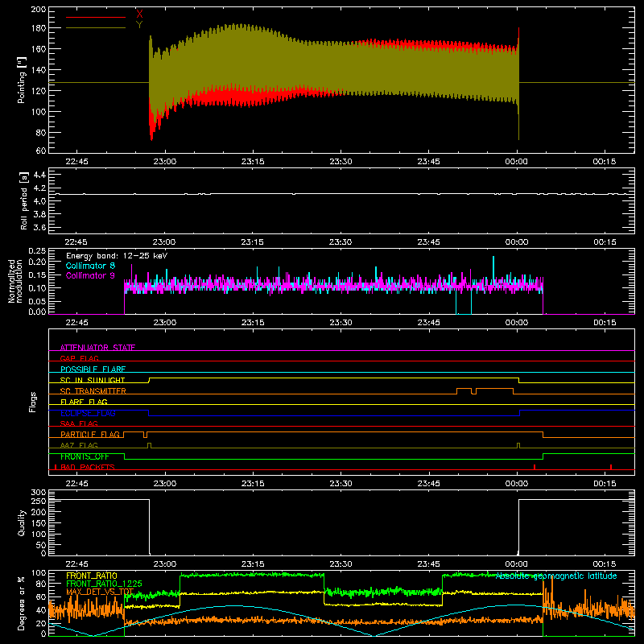Click the 140 tick on Pointing axis

[39, 70]
